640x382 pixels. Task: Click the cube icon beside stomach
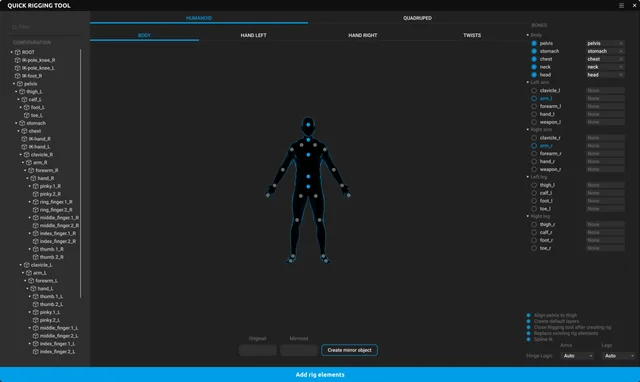[22, 123]
